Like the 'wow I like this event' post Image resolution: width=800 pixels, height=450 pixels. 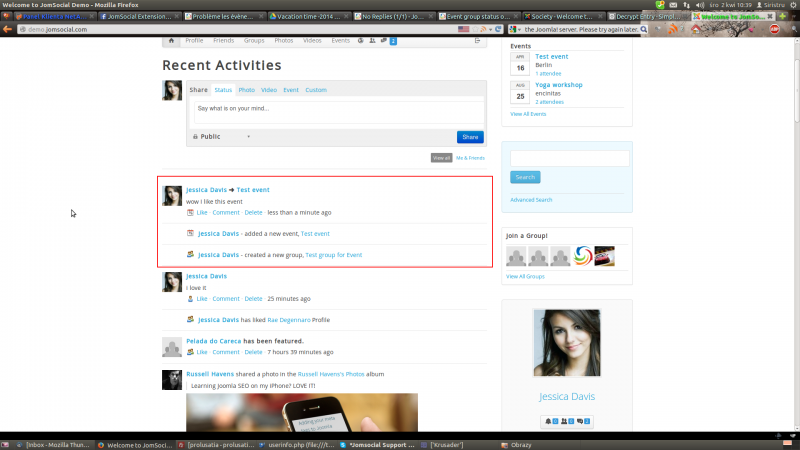202,212
